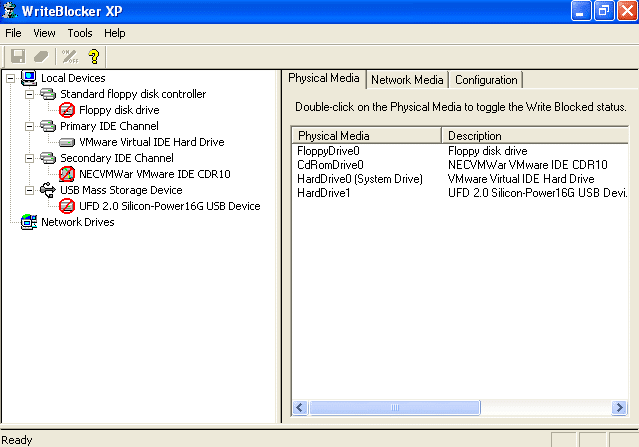The image size is (639, 447).
Task: Collapse the Primary IDE Channel node
Action: pos(29,126)
